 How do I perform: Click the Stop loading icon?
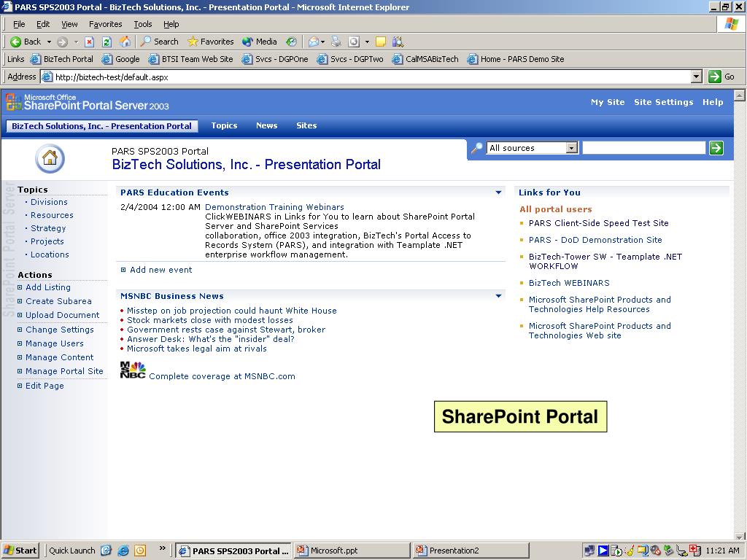pyautogui.click(x=89, y=42)
